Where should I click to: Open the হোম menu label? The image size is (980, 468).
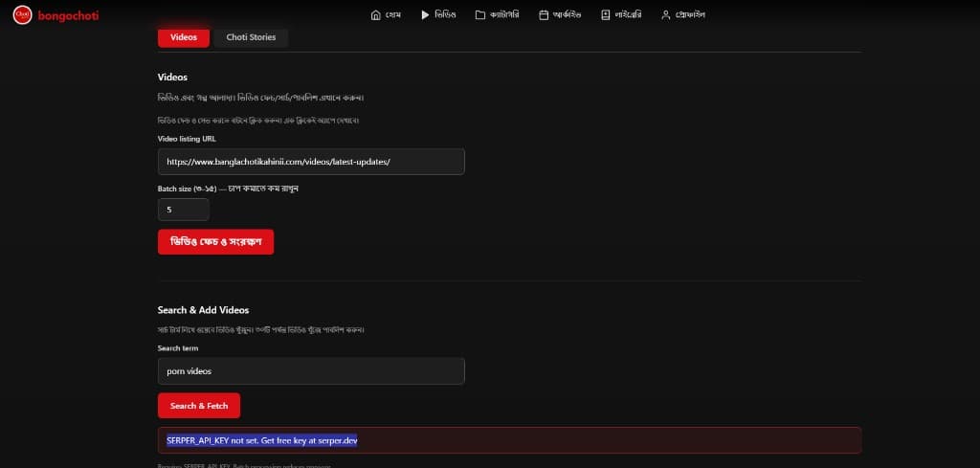(x=392, y=15)
